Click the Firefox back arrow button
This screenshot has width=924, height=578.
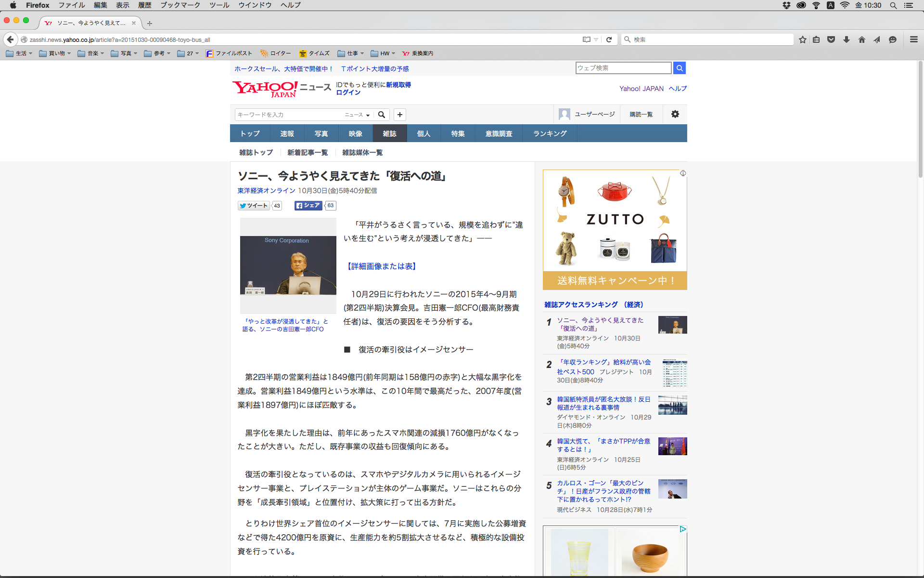coord(10,39)
